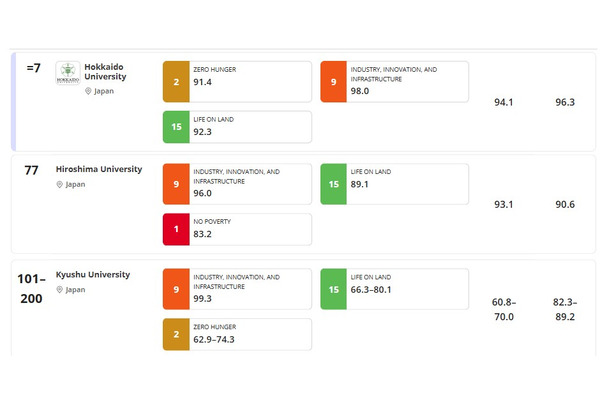Open Kyushu's Life on Land 66.3–80.1 card
Screen dimensions: 600x400
point(395,289)
